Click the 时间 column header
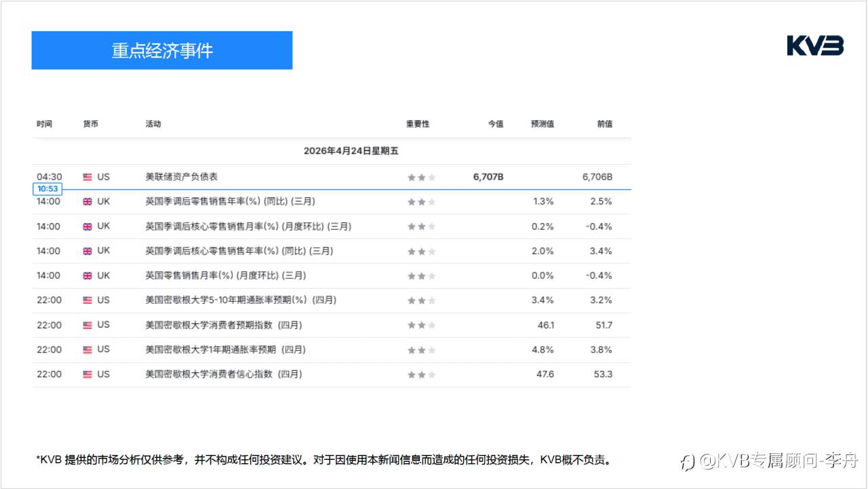 pyautogui.click(x=45, y=123)
